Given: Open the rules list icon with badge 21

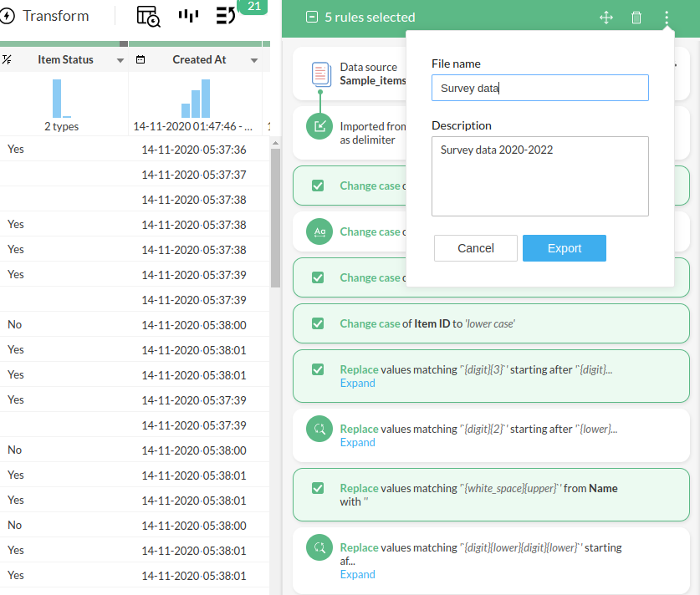Looking at the screenshot, I should tap(227, 16).
